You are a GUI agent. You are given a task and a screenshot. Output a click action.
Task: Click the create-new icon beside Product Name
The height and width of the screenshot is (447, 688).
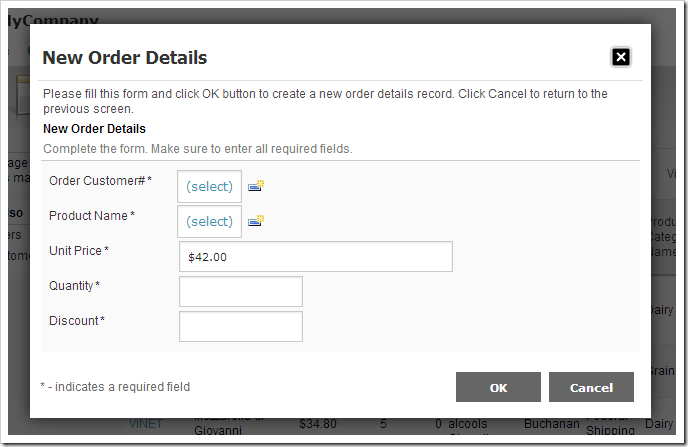click(256, 221)
